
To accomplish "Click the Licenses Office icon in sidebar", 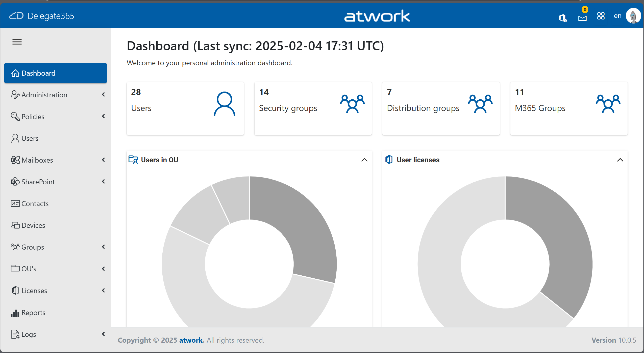I will (15, 290).
